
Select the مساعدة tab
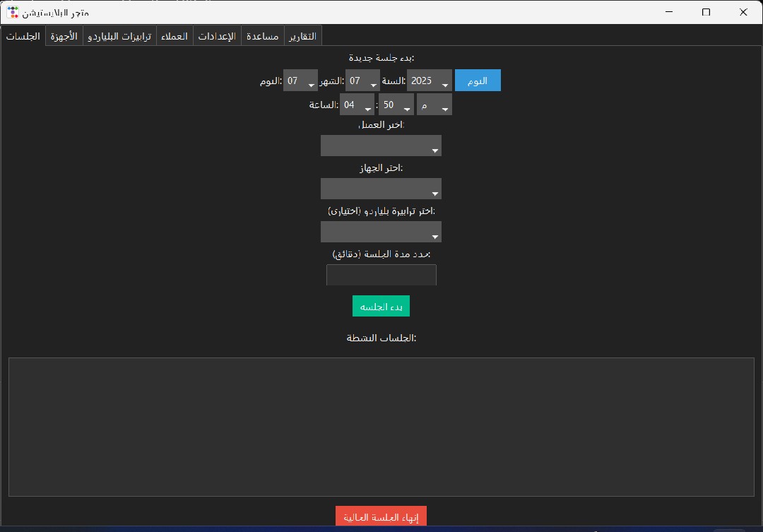point(262,36)
